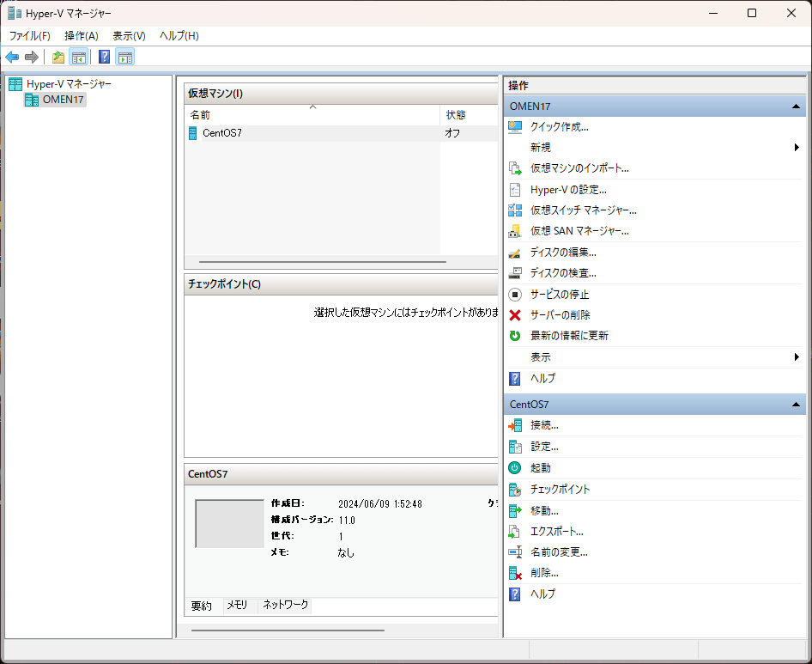The width and height of the screenshot is (812, 664).
Task: Open the 表示(V) menu
Action: coord(129,36)
